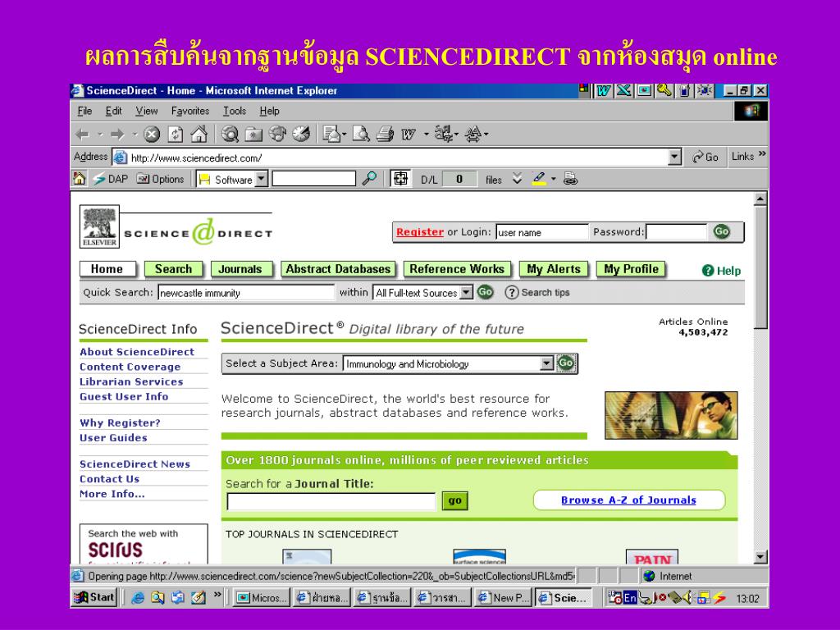This screenshot has height=630, width=840.
Task: Click the Search tips question icon
Action: [x=512, y=293]
